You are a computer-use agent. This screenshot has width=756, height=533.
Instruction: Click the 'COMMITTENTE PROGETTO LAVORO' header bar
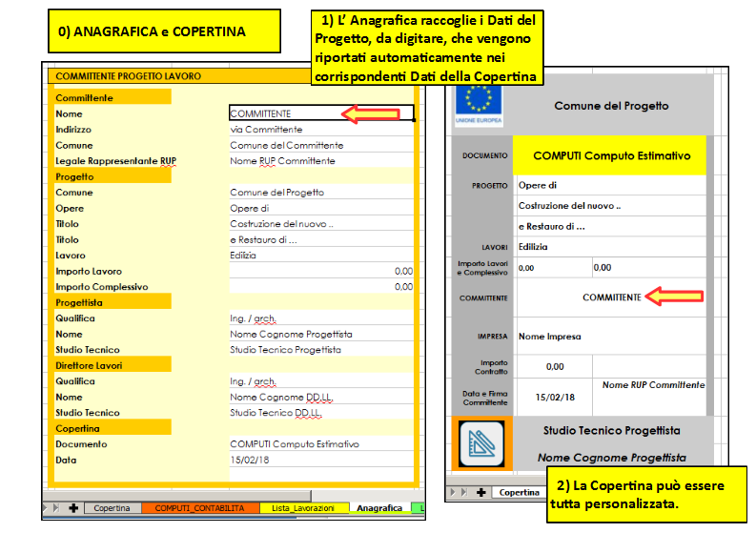[x=180, y=76]
